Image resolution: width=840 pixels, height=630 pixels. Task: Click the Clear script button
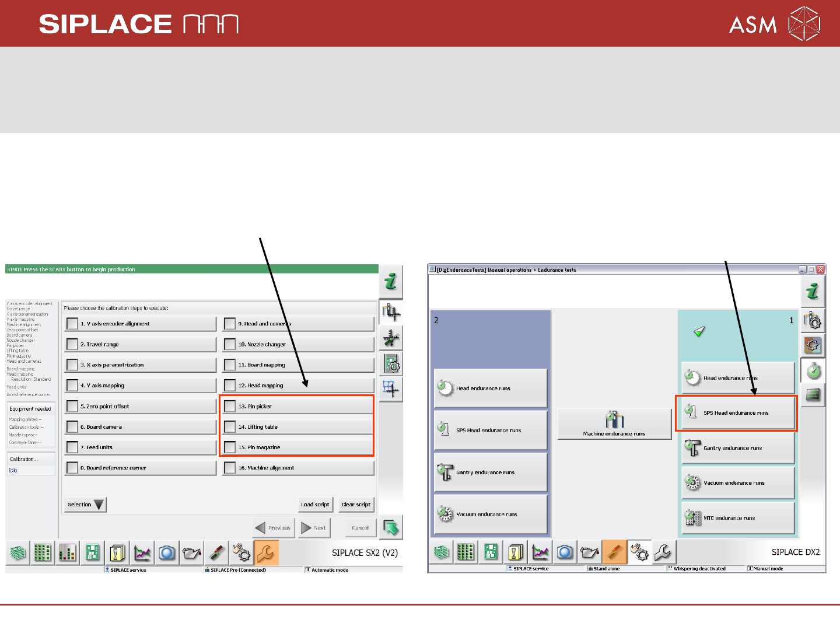coord(356,505)
